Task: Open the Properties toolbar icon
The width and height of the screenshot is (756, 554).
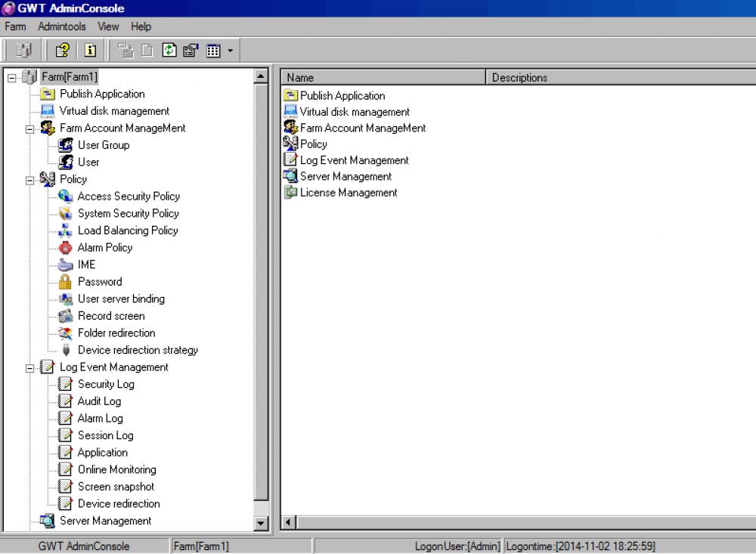Action: pos(191,51)
